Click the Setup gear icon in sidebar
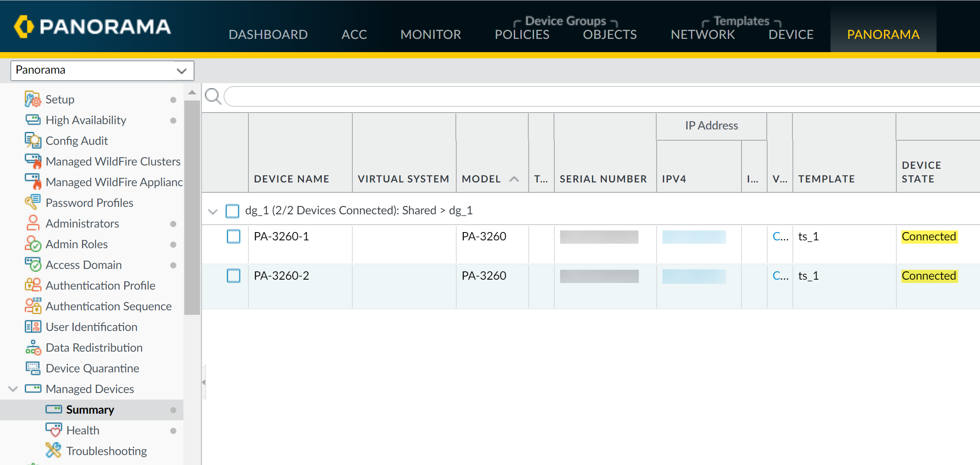Image resolution: width=980 pixels, height=465 pixels. click(33, 99)
